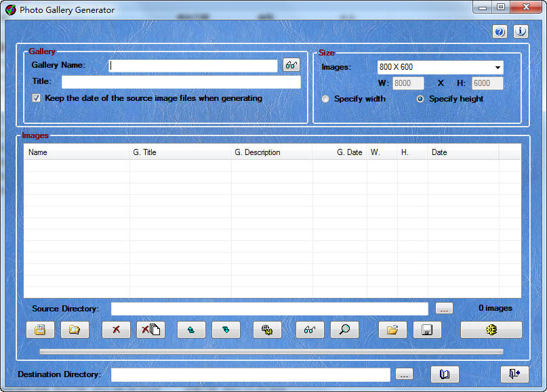Click the small gears settings button
The width and height of the screenshot is (547, 392).
tap(267, 330)
